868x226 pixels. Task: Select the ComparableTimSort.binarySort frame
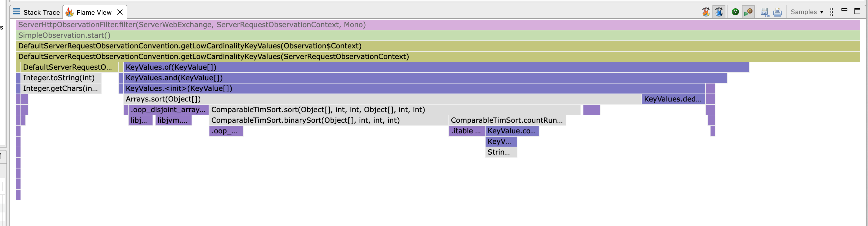[329, 120]
